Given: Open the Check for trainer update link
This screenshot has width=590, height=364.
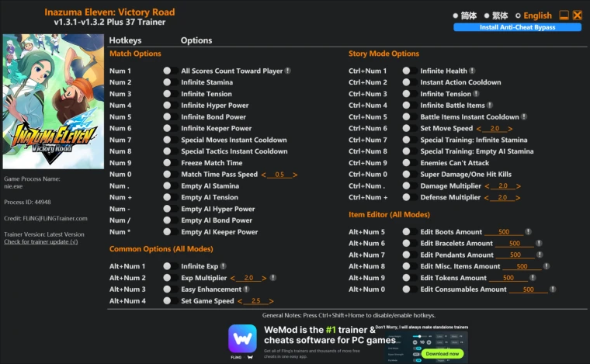Looking at the screenshot, I should click(x=40, y=242).
